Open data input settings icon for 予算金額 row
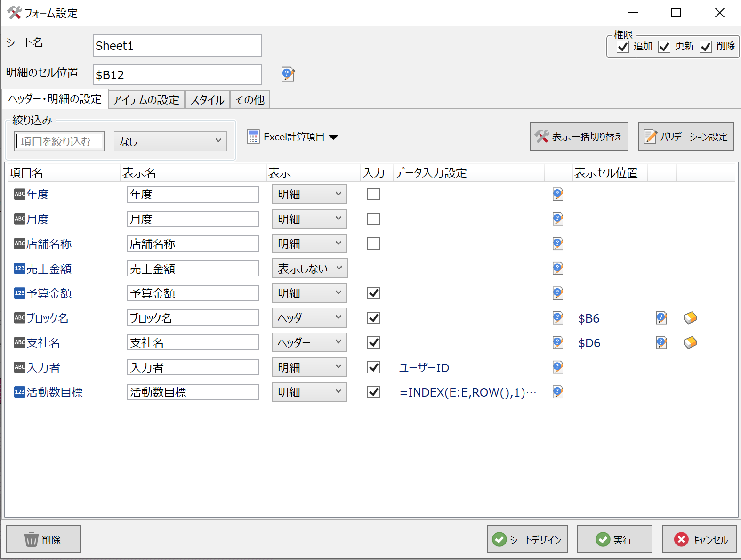Viewport: 741px width, 560px height. pos(558,293)
